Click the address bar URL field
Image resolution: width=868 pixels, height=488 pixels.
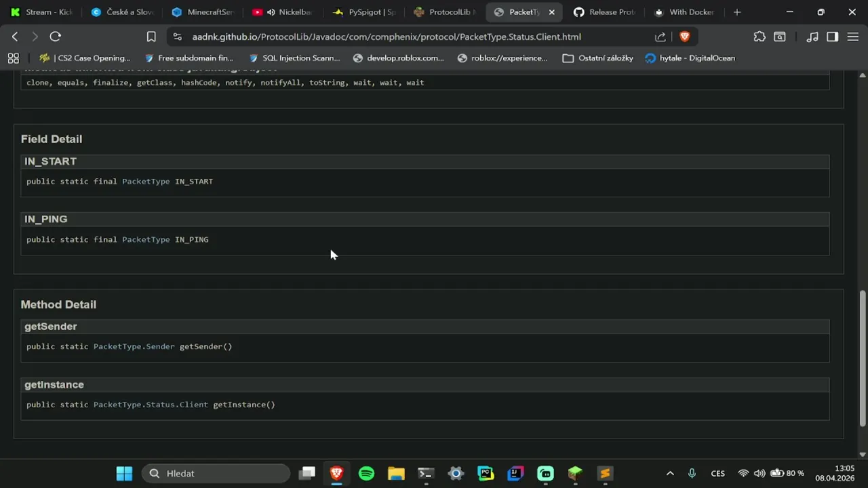387,37
